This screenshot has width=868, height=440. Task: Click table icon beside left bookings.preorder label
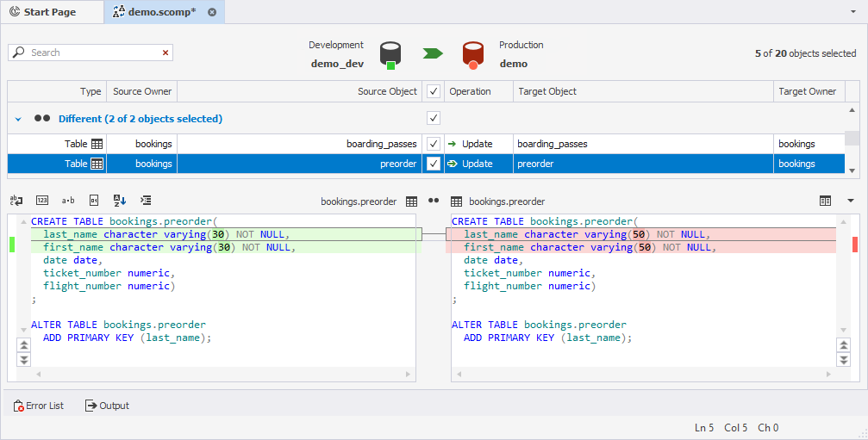tap(411, 201)
